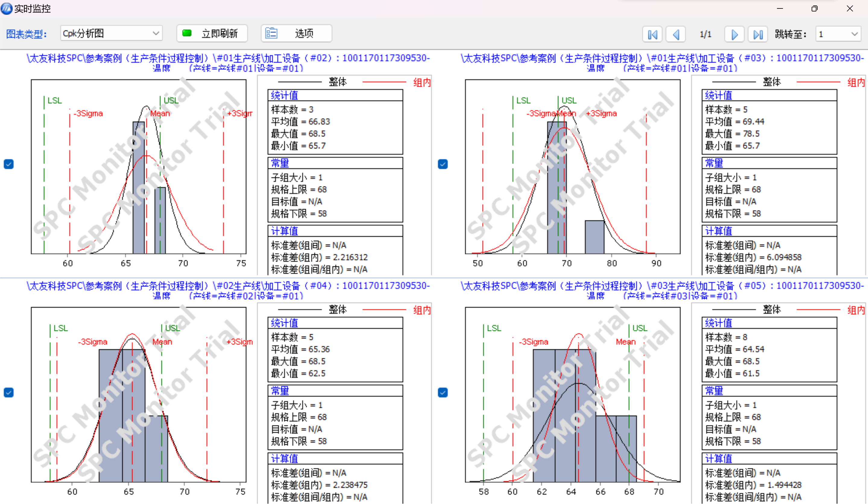Click the red 组内 legend line of chart #02
This screenshot has width=868, height=504.
click(384, 82)
